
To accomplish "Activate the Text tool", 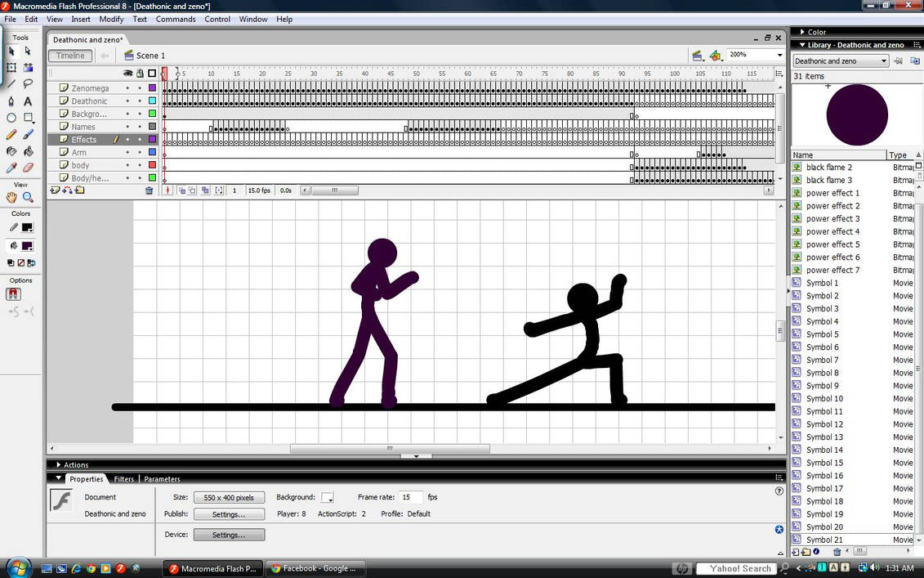I will [29, 100].
